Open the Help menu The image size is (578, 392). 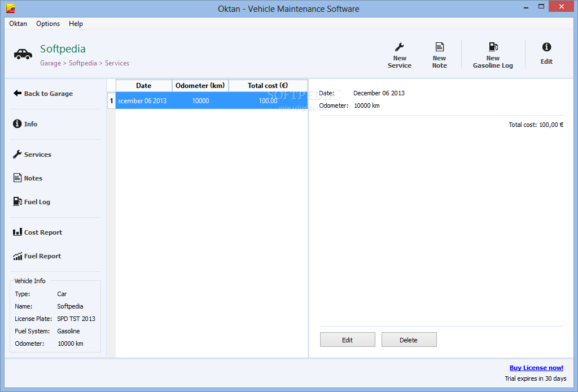[76, 24]
